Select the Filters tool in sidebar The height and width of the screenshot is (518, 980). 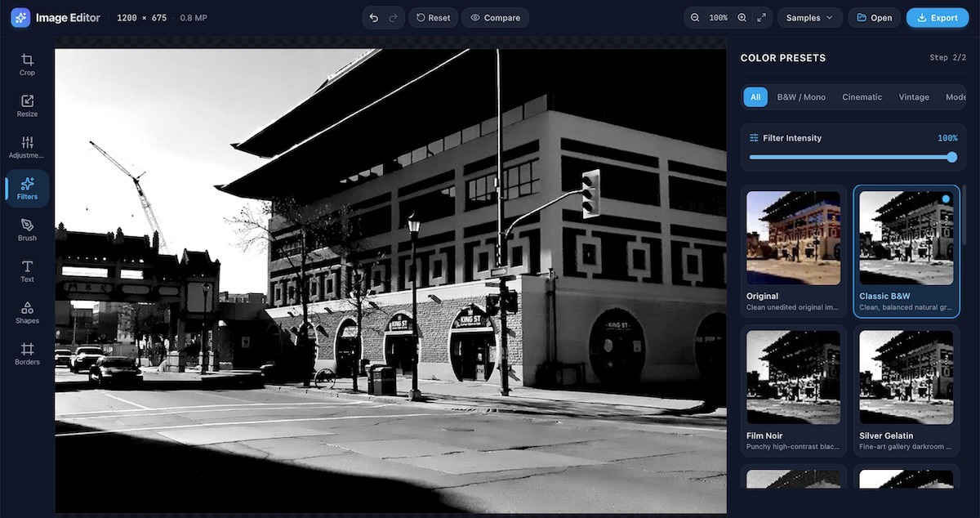pos(27,189)
